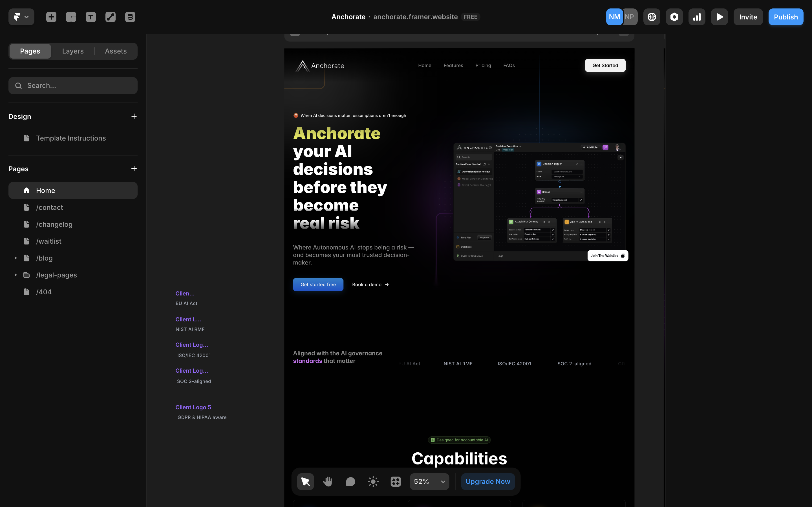Select the Hand pan tool

(328, 481)
